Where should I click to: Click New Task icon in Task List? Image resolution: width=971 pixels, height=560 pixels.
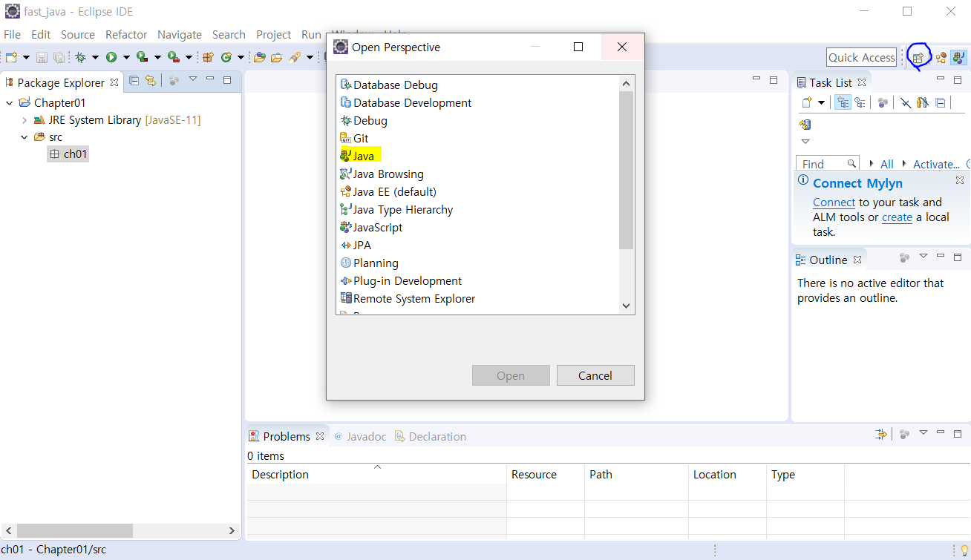(x=807, y=102)
